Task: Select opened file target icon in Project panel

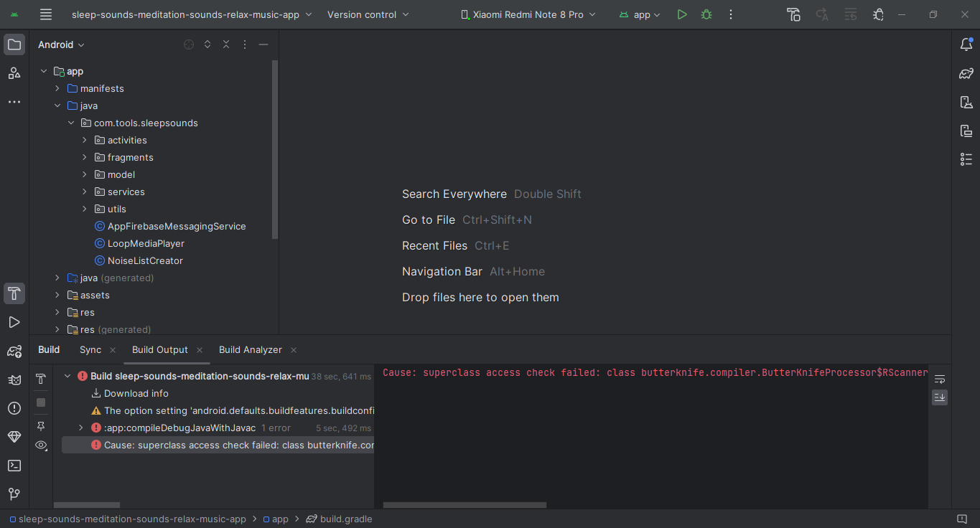Action: pyautogui.click(x=189, y=44)
